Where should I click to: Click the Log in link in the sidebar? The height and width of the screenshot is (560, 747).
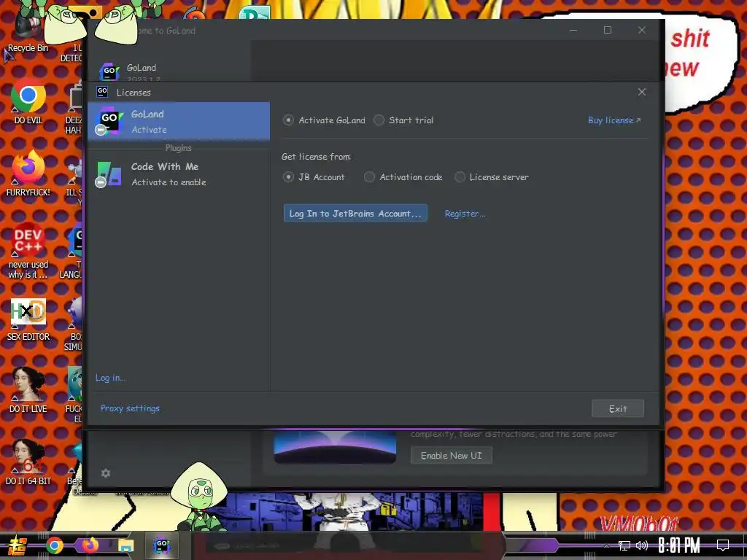point(110,378)
